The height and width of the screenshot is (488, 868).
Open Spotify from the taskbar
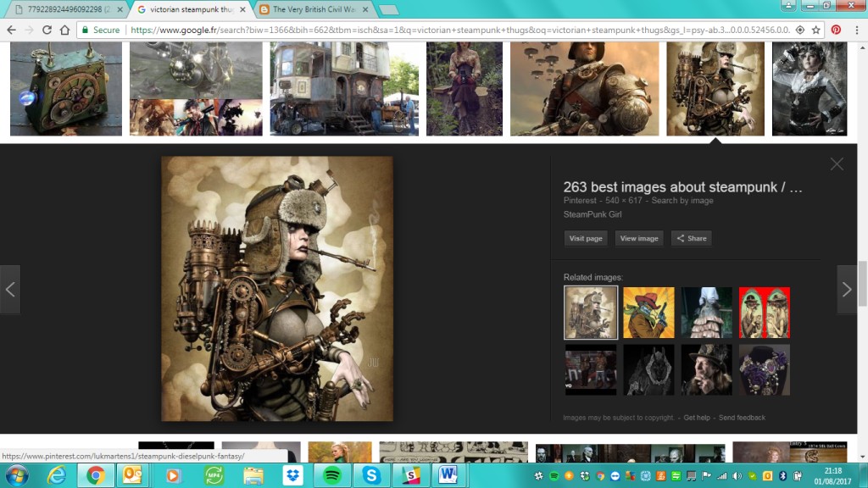[x=332, y=475]
